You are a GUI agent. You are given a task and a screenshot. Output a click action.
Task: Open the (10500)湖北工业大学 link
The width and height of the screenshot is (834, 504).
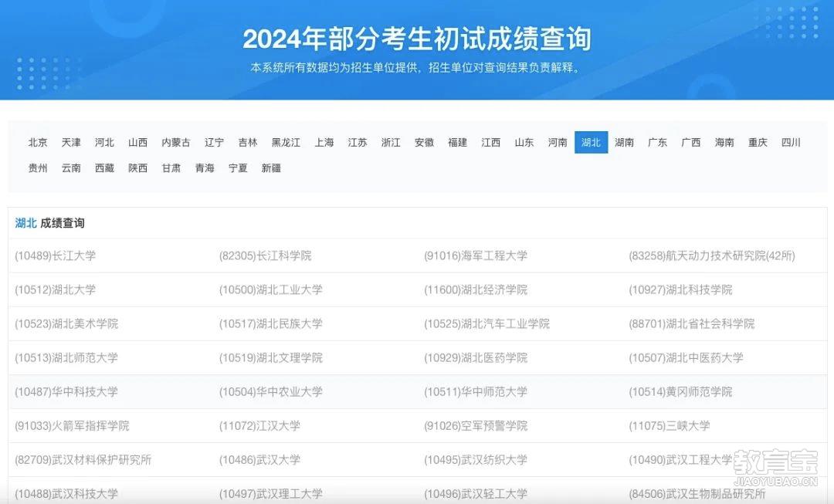[x=271, y=289]
